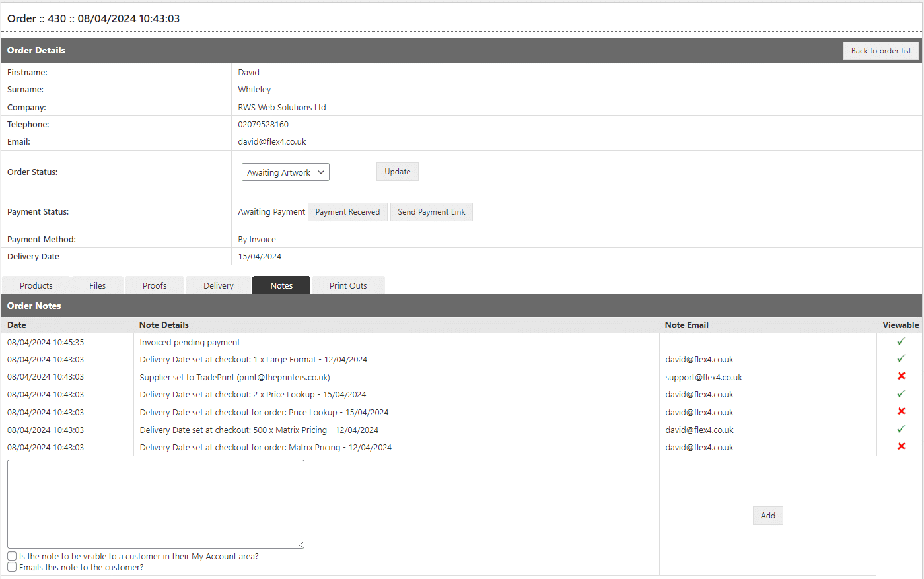Click green tick on Large Format delivery note

click(900, 358)
